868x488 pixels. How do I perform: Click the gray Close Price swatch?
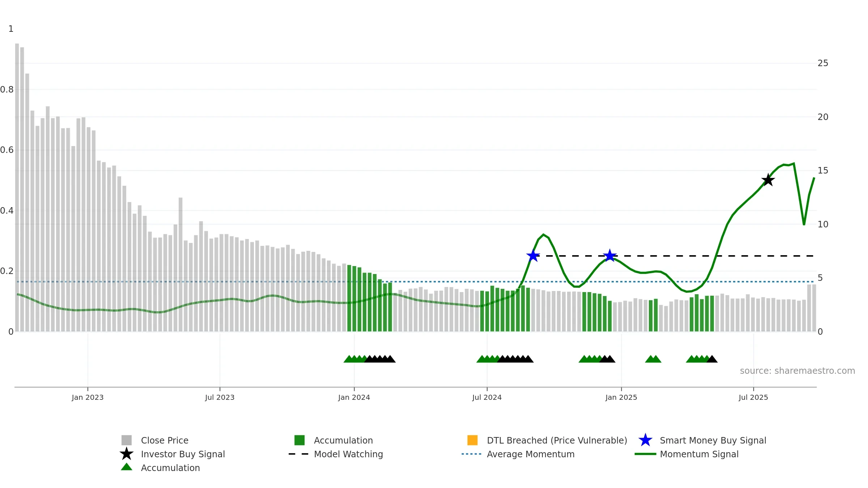[x=127, y=440]
